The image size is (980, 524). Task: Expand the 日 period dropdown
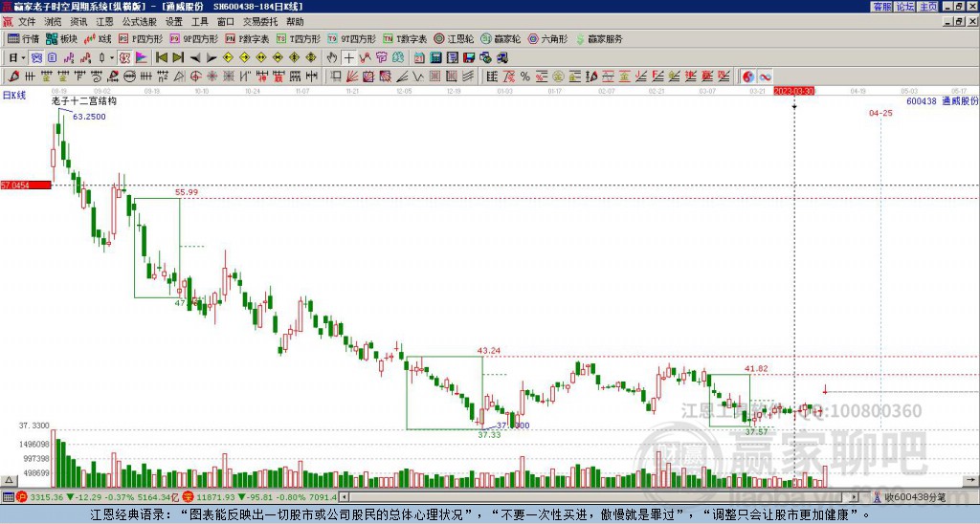click(x=23, y=57)
